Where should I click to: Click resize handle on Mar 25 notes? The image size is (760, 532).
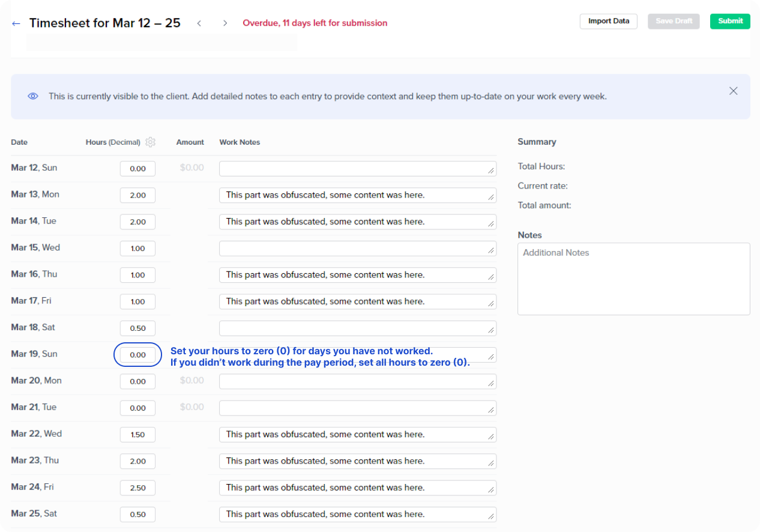click(491, 517)
